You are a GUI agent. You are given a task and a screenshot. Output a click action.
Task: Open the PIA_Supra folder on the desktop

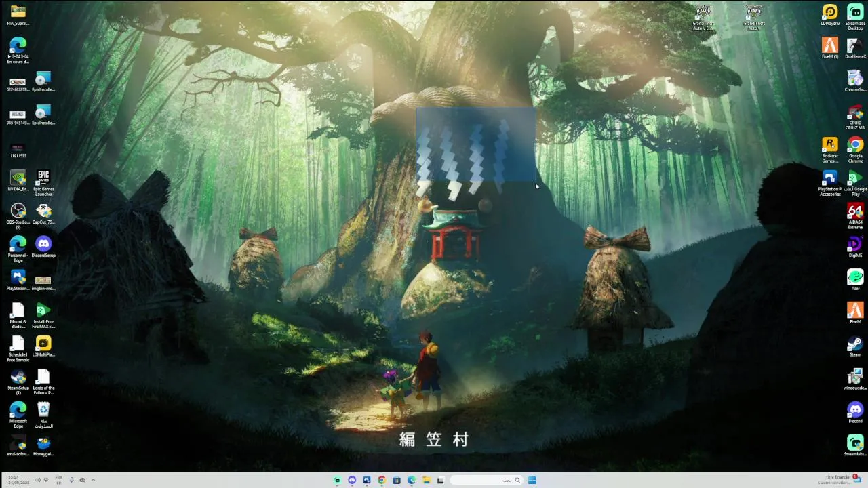18,15
